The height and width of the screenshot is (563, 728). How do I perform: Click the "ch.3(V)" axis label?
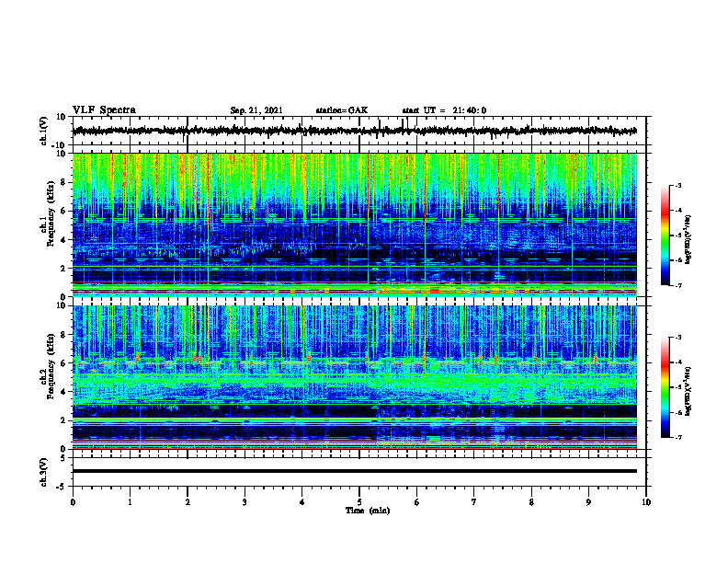(43, 472)
